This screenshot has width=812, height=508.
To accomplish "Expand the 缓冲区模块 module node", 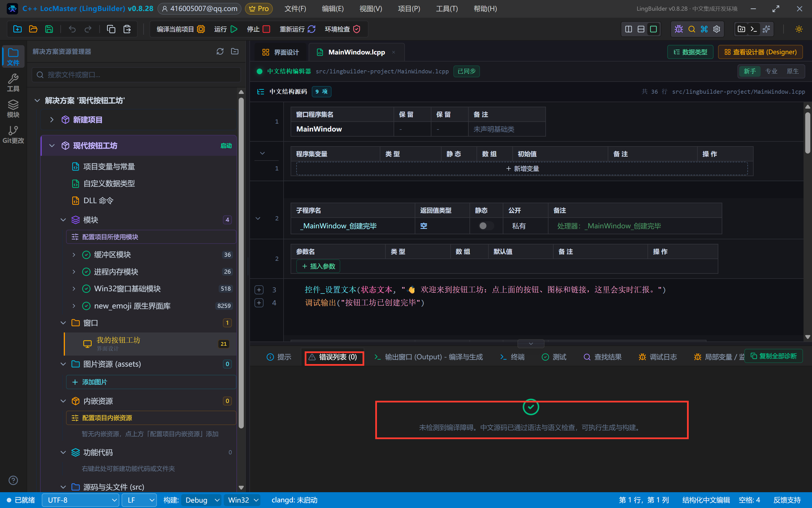I will click(74, 255).
